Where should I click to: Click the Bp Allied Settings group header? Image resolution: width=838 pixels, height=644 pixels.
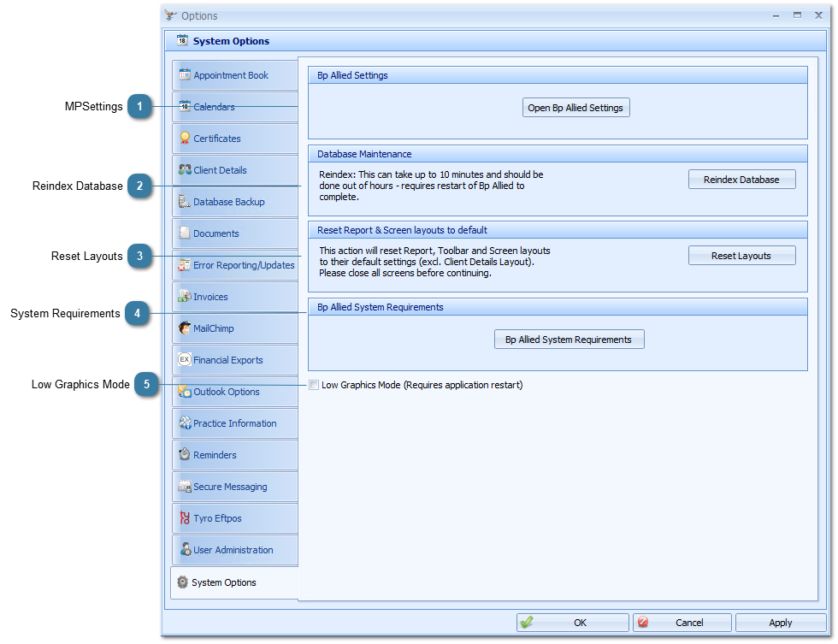tap(558, 75)
